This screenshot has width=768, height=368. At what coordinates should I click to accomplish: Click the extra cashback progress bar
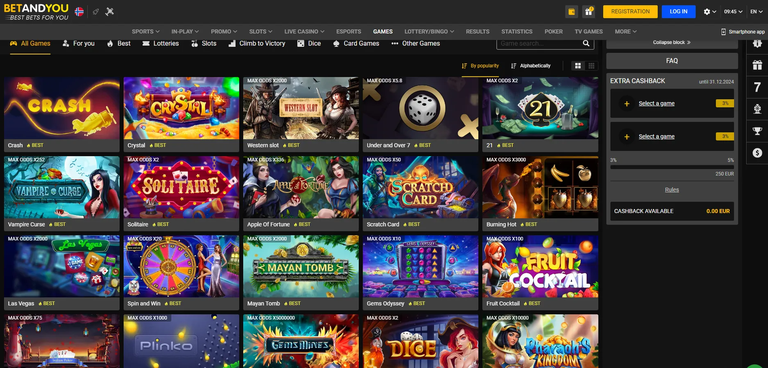point(672,167)
